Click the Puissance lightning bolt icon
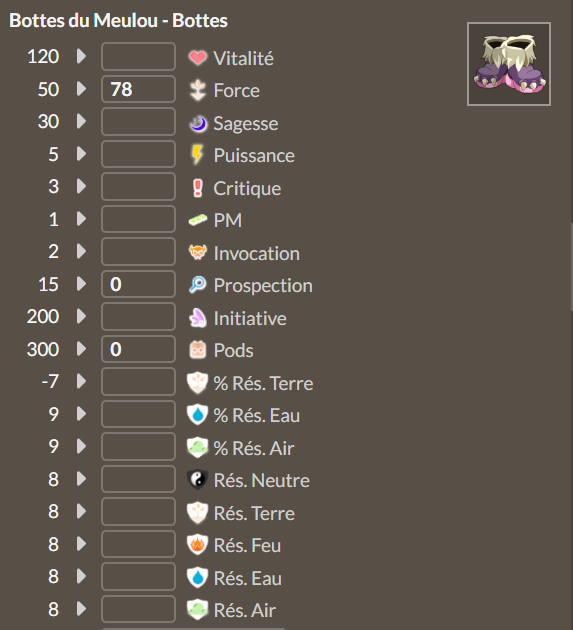Screen dimensions: 573x630 [197, 155]
